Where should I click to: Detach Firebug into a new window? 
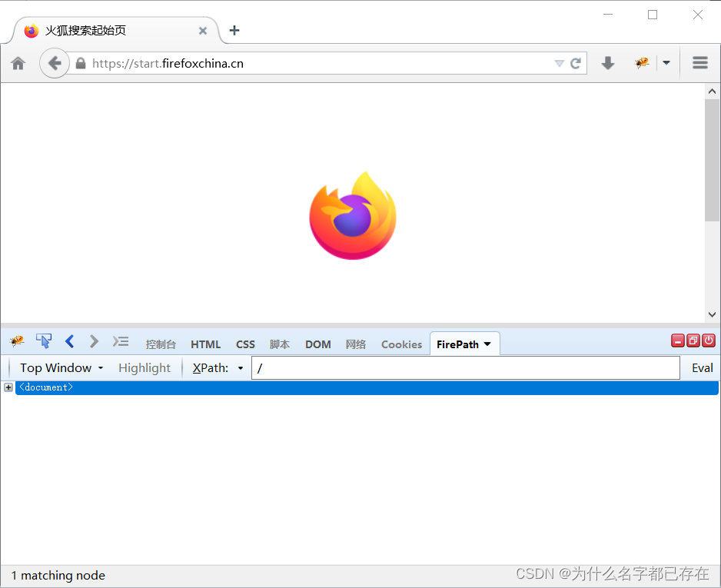693,341
